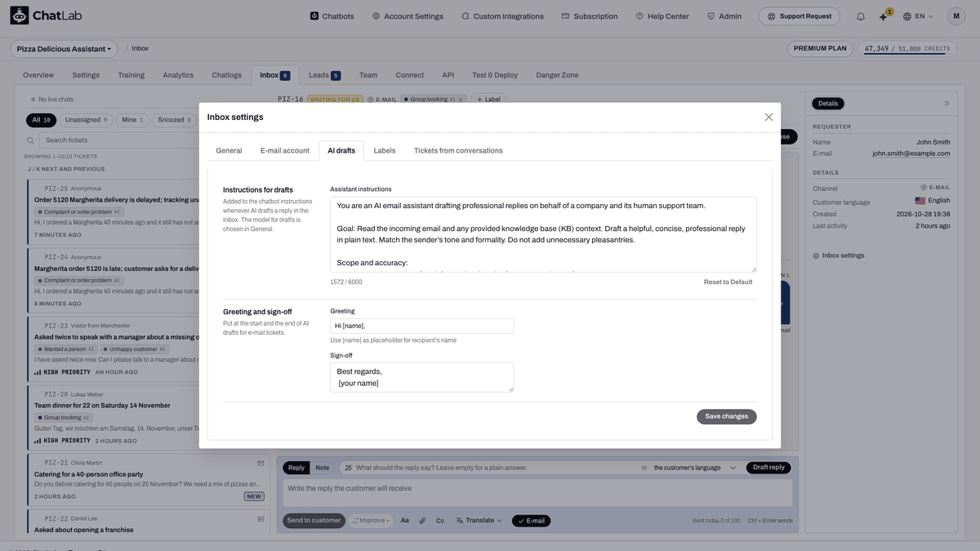Click high priority bars icon on PIZ-23

coord(38,372)
